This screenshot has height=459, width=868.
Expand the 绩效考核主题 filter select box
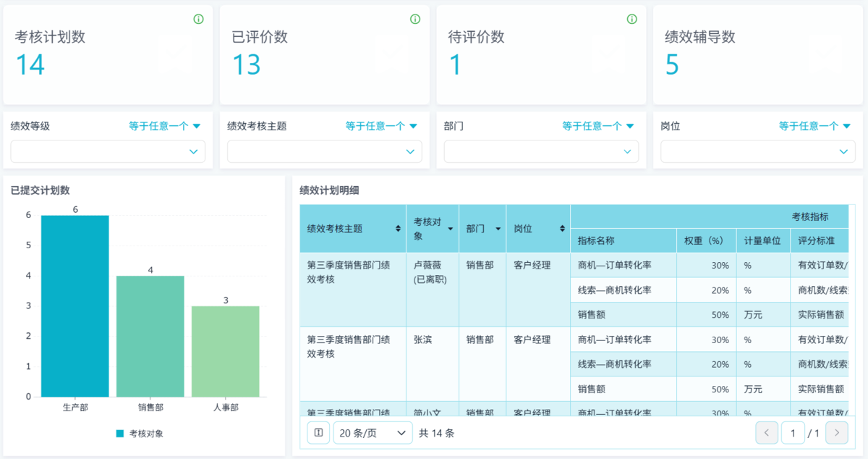(x=324, y=151)
